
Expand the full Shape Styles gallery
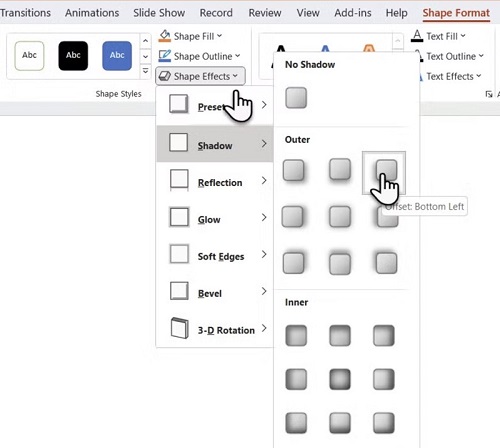[x=146, y=71]
